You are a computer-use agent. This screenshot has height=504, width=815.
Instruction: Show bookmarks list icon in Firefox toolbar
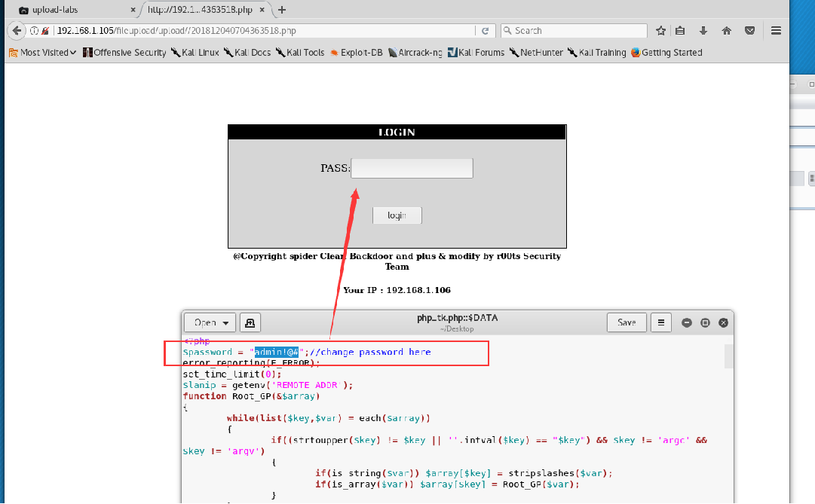[x=680, y=31]
